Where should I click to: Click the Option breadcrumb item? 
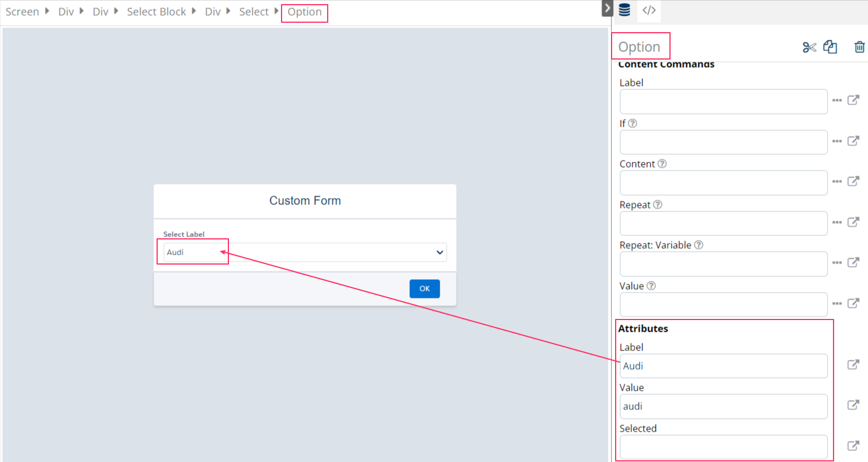[x=304, y=12]
